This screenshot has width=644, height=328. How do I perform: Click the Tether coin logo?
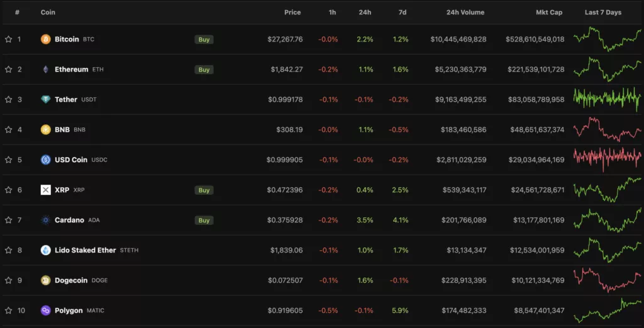[45, 99]
